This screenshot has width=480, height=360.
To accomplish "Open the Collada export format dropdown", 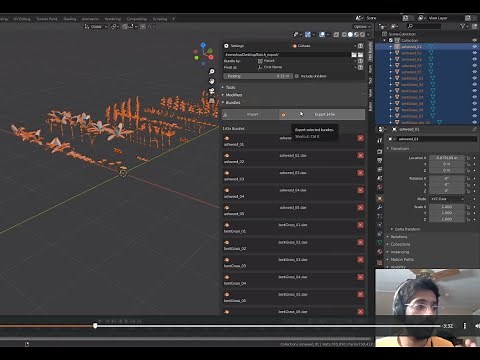I will [324, 46].
